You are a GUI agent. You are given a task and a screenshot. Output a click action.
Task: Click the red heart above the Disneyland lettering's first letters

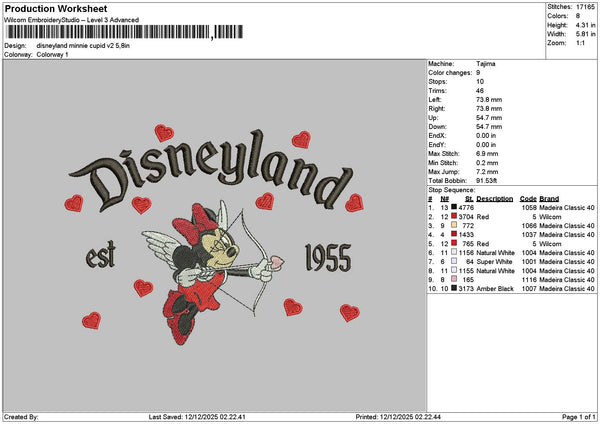[164, 132]
